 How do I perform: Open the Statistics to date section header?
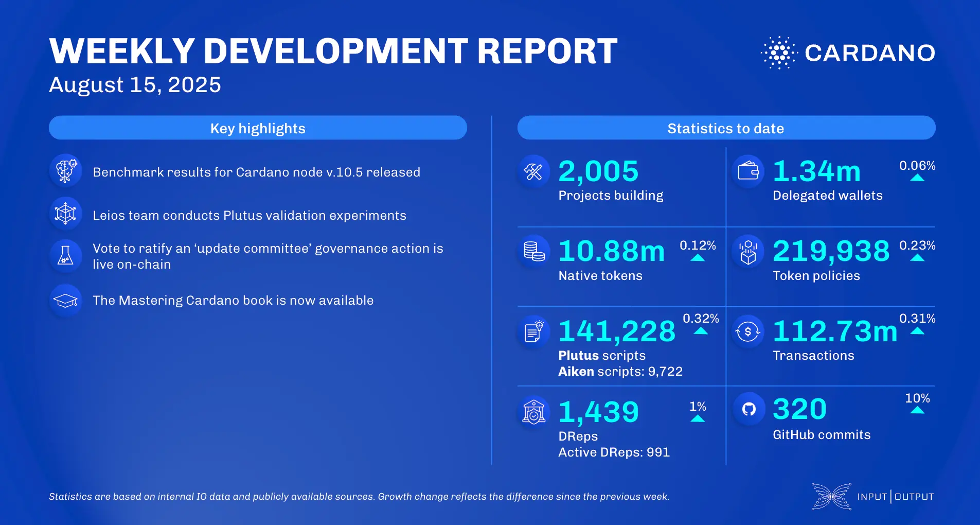tap(726, 128)
